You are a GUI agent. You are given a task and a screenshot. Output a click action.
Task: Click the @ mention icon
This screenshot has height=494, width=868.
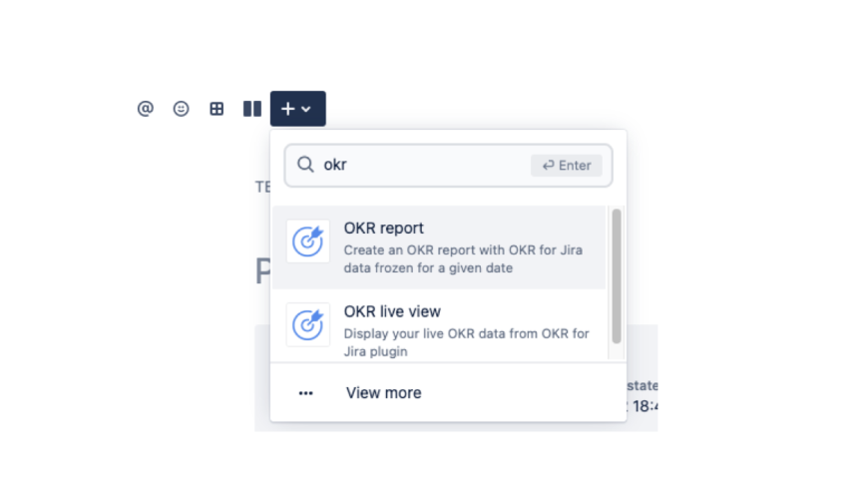click(145, 109)
